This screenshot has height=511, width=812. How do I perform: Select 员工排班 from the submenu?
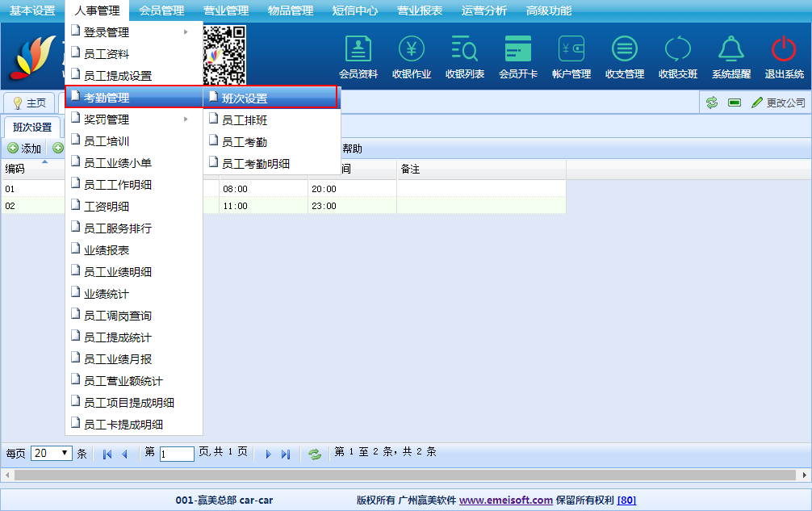coord(245,120)
